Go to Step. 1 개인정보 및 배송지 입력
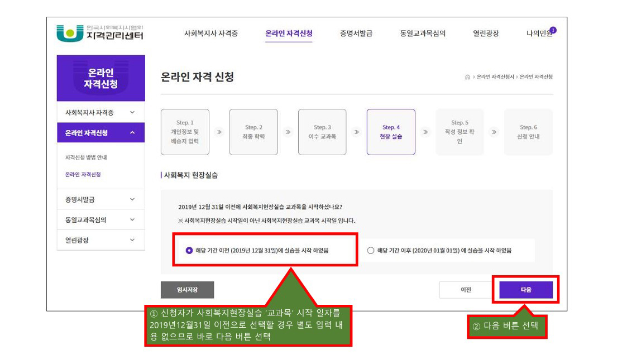This screenshot has width=627, height=364. [185, 132]
